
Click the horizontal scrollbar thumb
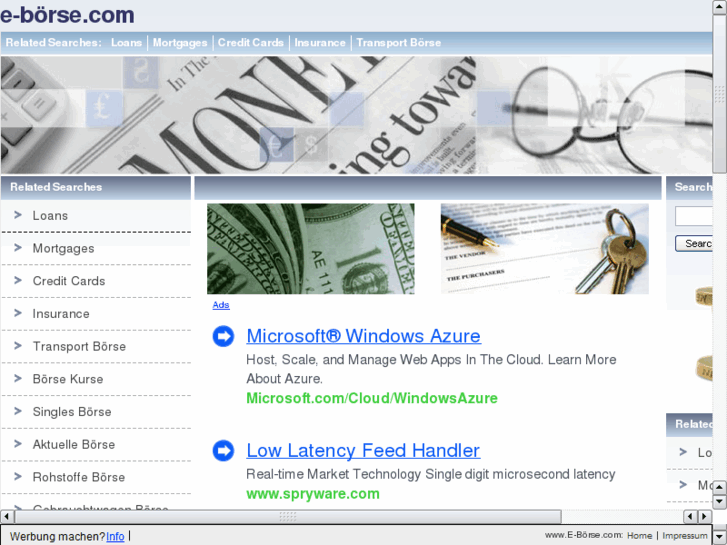288,516
